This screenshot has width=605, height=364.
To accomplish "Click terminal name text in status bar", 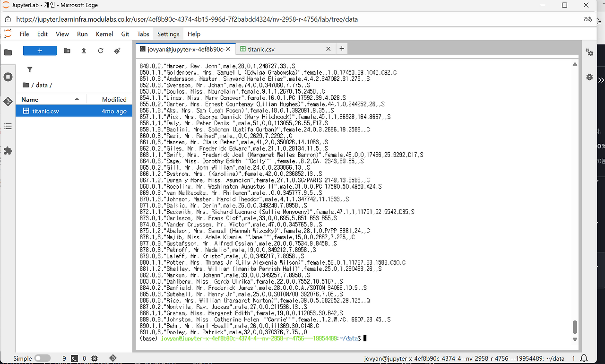I will [x=463, y=358].
